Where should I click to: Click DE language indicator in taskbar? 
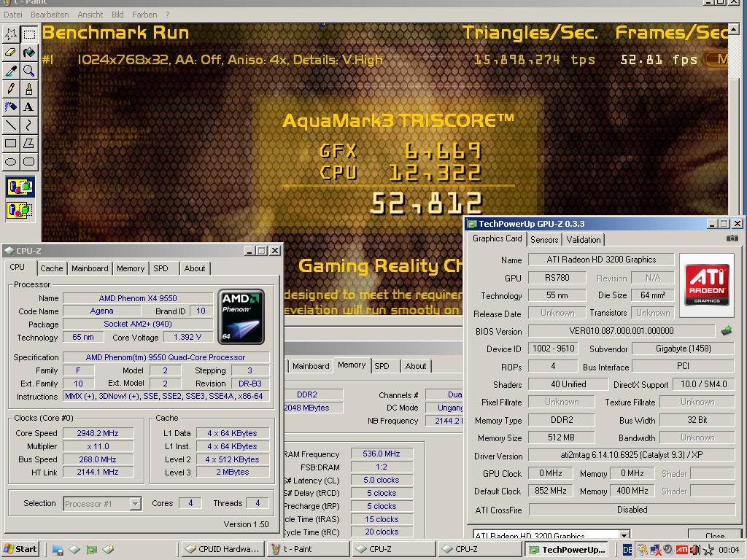click(x=627, y=550)
